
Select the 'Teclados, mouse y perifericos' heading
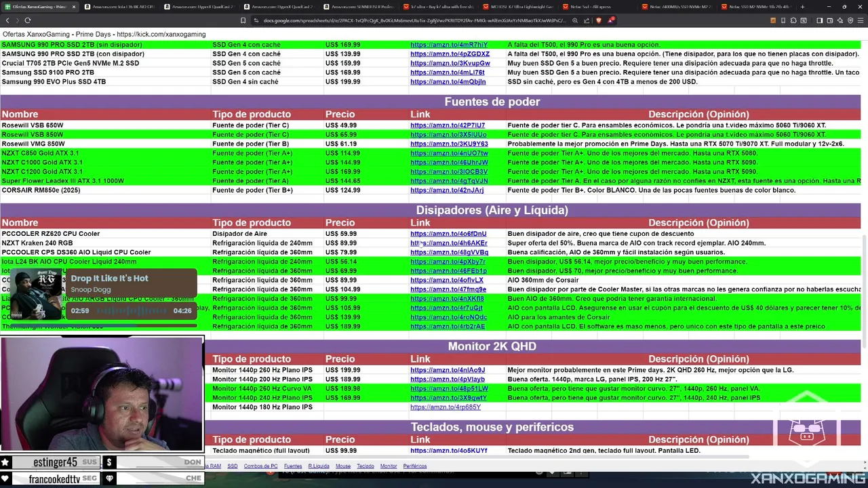pos(492,427)
